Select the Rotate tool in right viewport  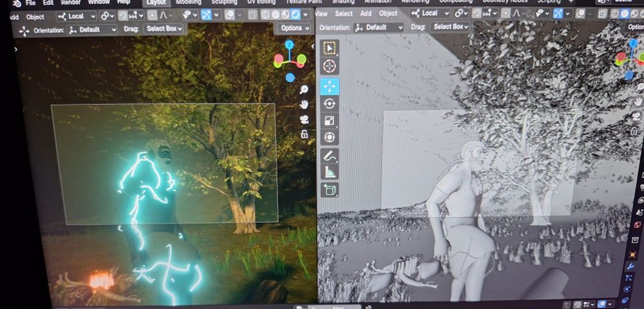[329, 104]
